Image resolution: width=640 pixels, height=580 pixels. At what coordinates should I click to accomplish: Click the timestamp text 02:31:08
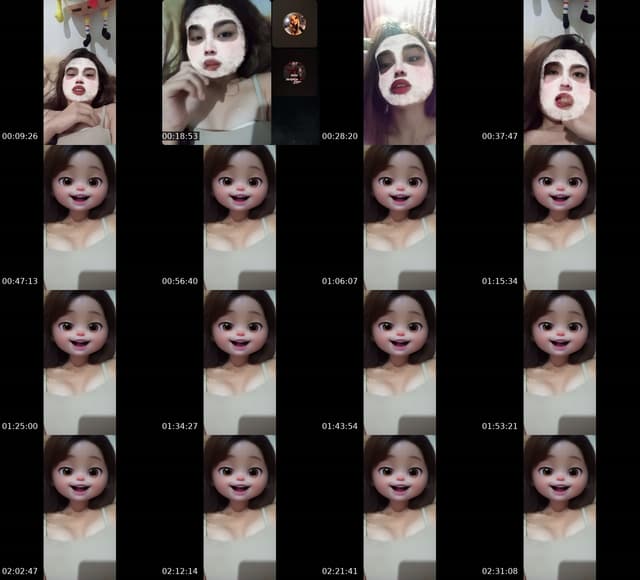pos(500,571)
